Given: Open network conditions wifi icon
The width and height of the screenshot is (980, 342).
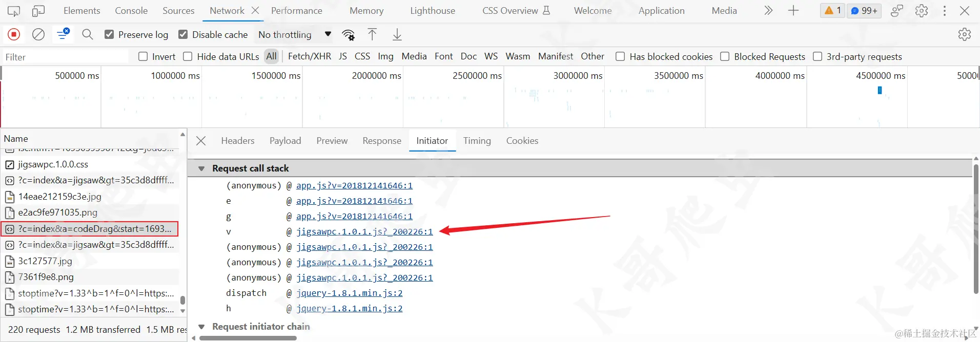Looking at the screenshot, I should coord(349,35).
